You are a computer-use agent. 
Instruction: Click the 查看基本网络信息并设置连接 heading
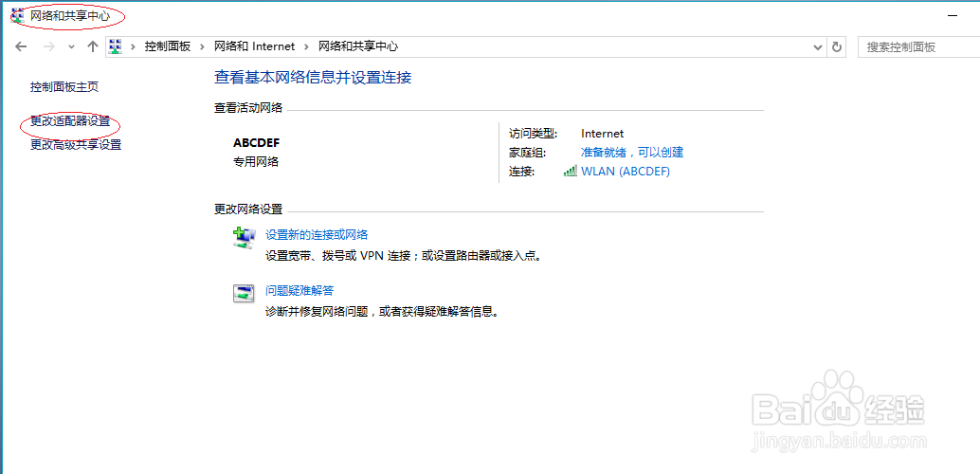[x=313, y=78]
